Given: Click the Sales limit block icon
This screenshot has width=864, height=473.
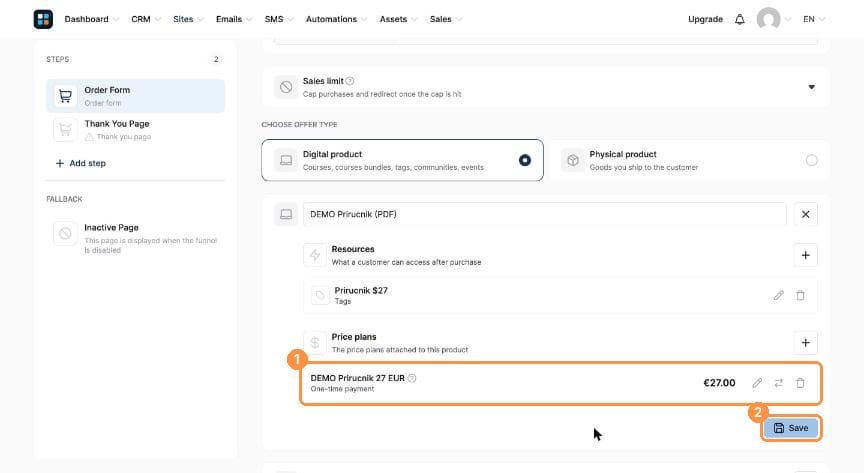Looking at the screenshot, I should click(x=285, y=87).
